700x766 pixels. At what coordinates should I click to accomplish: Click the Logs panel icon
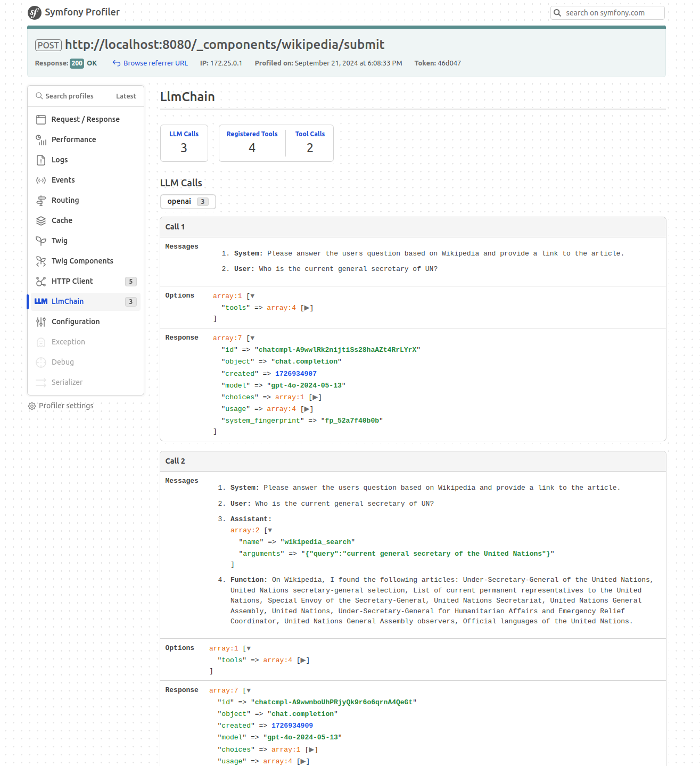(x=41, y=160)
